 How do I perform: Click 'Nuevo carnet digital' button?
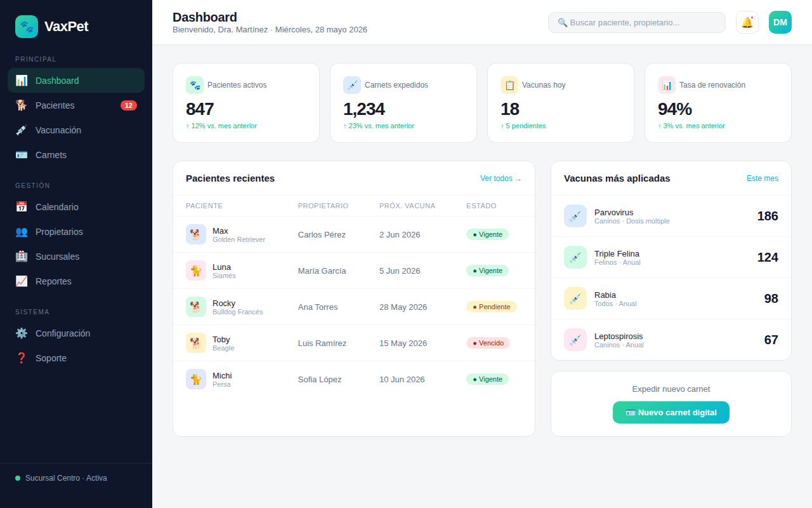[x=671, y=412]
